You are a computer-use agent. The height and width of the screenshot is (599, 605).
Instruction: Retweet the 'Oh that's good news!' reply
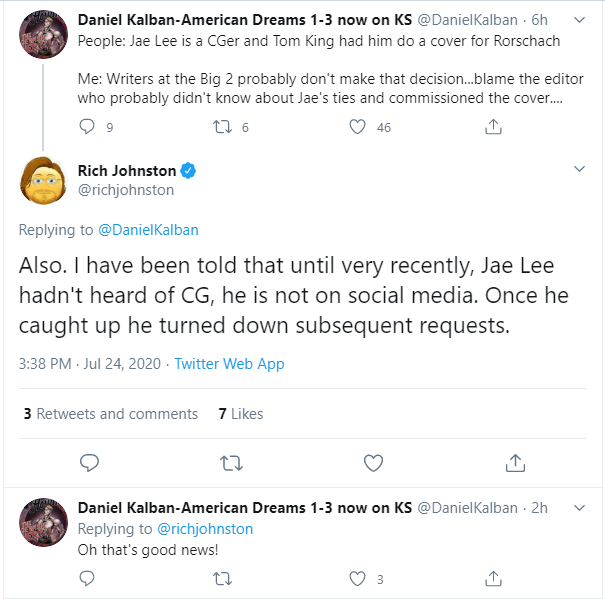point(223,579)
